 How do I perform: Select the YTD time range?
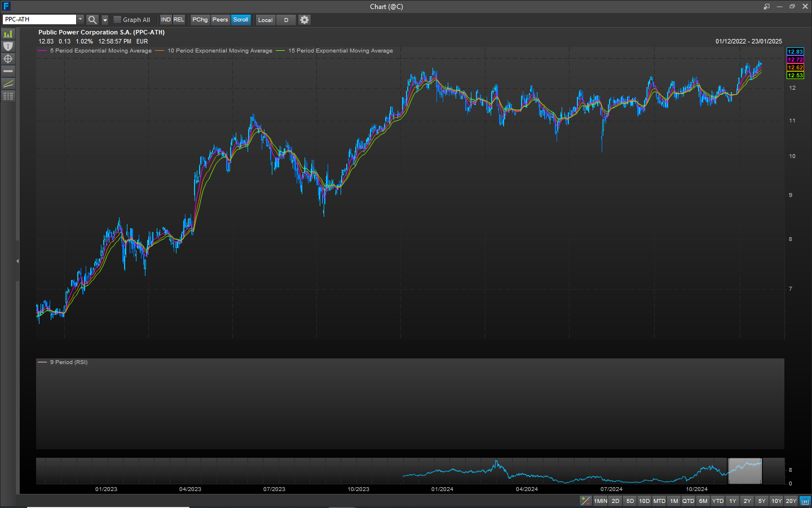[717, 501]
